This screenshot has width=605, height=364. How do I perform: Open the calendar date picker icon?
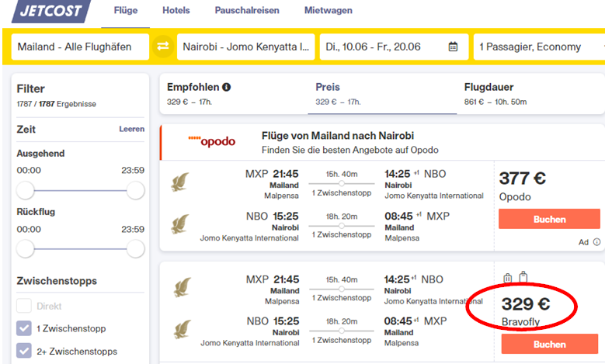click(453, 47)
